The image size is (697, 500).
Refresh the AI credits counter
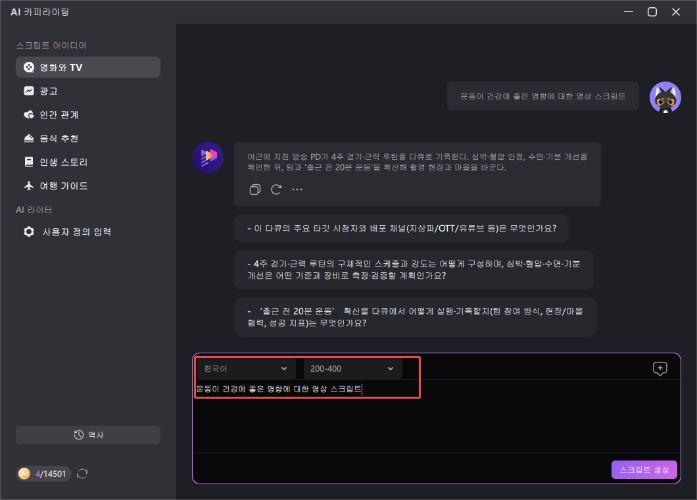pos(82,474)
